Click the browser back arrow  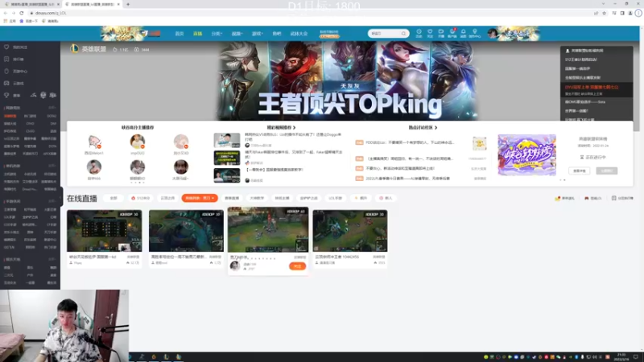pyautogui.click(x=6, y=13)
